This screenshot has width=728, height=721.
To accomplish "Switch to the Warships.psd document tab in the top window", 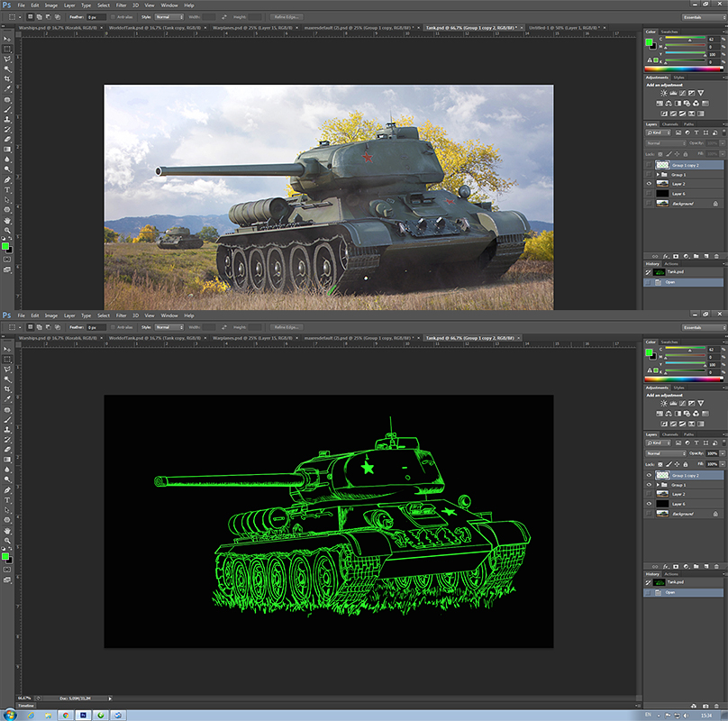I will coord(58,28).
